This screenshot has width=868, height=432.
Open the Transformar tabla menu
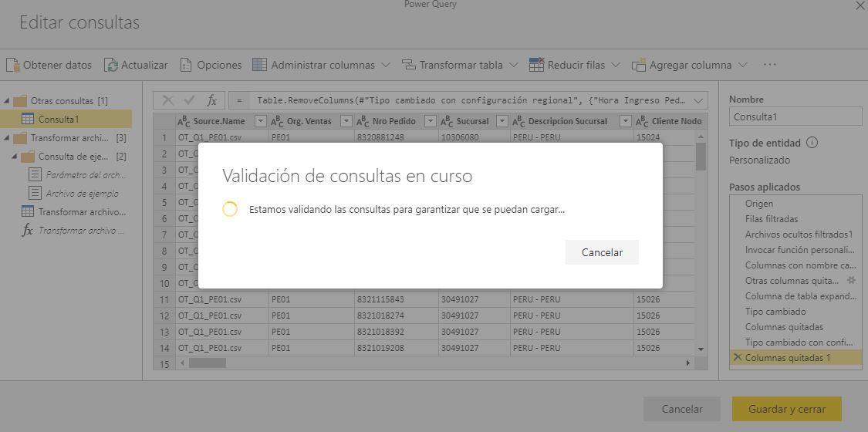(460, 65)
